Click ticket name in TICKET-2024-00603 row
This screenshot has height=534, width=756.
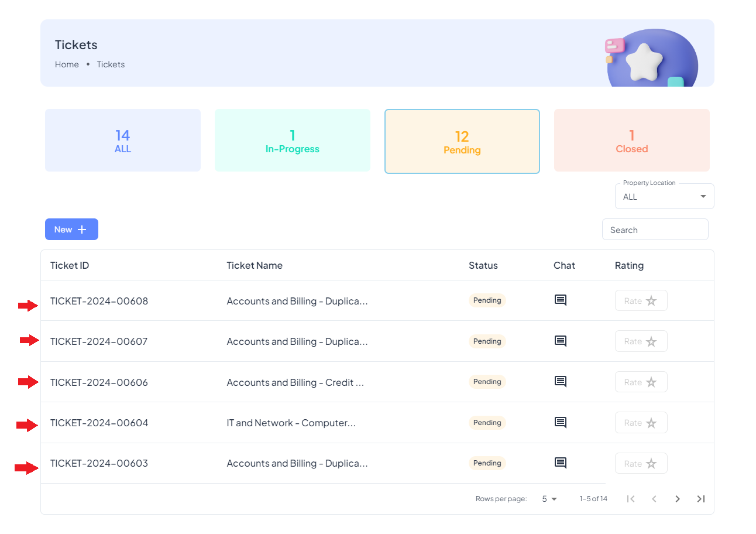point(297,463)
